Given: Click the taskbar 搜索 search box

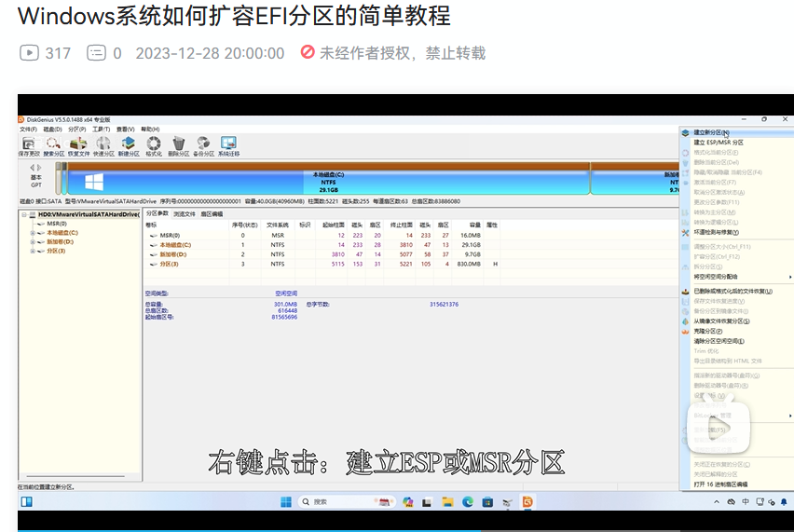Looking at the screenshot, I should click(x=347, y=501).
